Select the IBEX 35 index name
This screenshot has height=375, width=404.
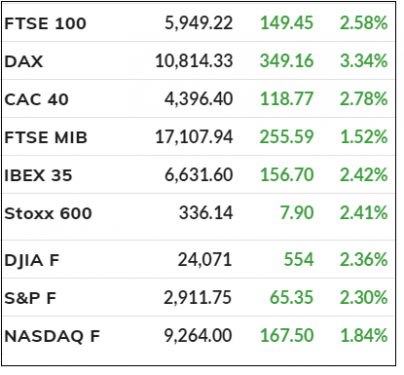tap(38, 175)
